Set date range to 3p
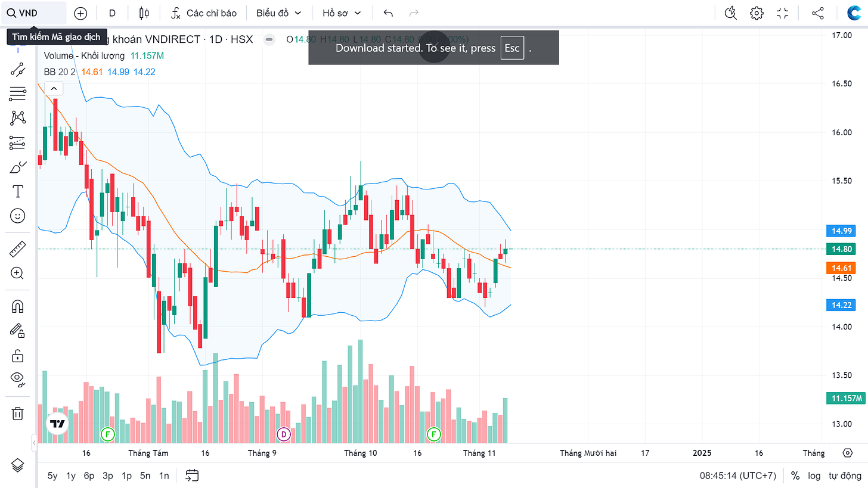The image size is (868, 488). point(108,475)
